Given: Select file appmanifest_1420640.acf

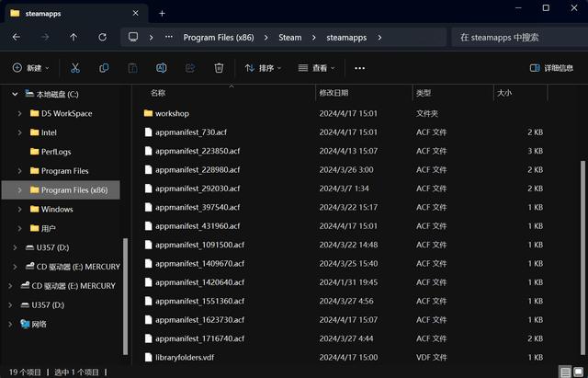Looking at the screenshot, I should coord(343,282).
